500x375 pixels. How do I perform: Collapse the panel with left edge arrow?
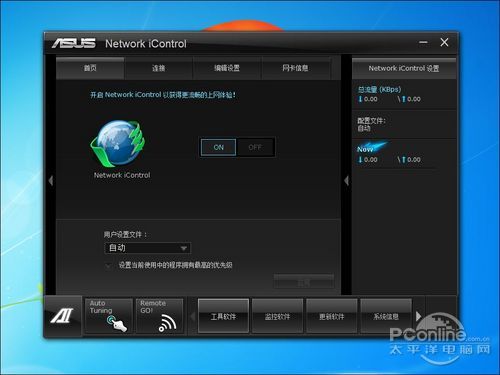point(51,180)
